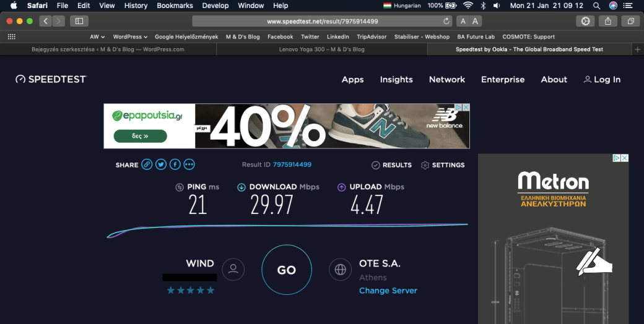Open Result ID 7975914499 link
This screenshot has width=644, height=324.
click(292, 164)
